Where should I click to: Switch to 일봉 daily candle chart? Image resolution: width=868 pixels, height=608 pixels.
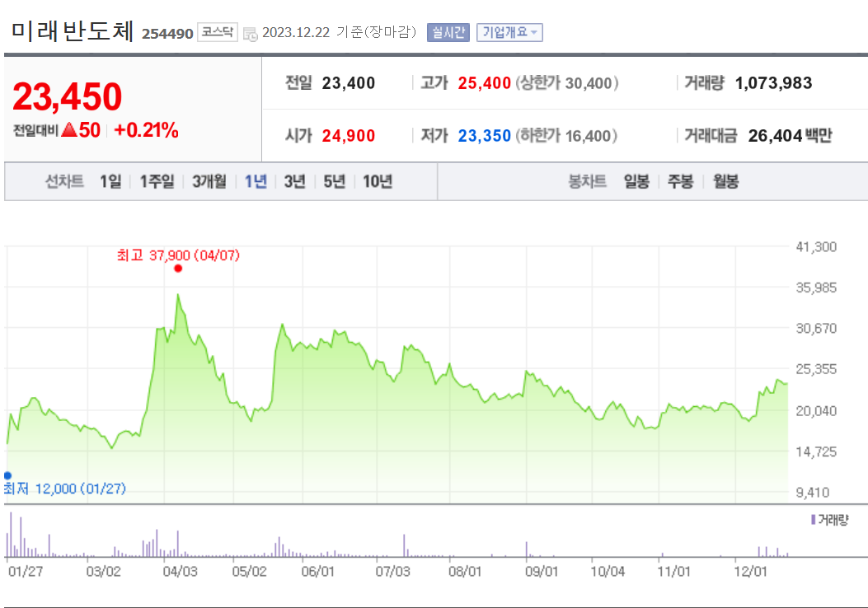click(x=636, y=181)
